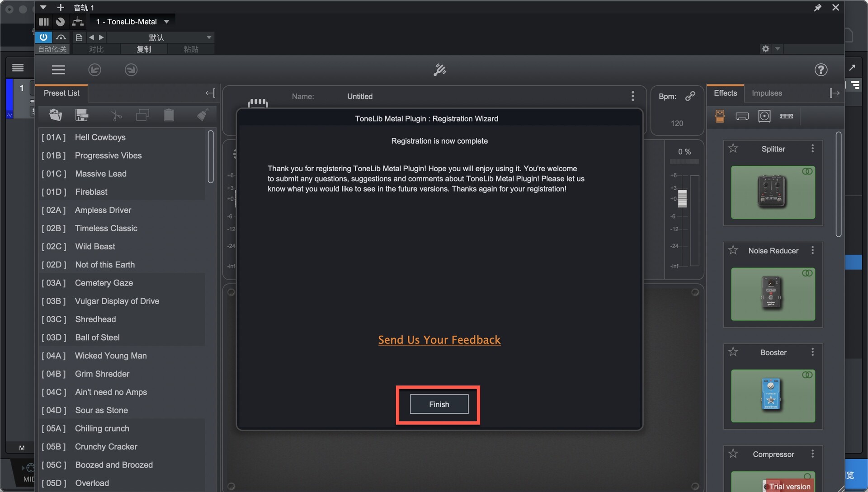Collapse the Preset List panel arrow
Image resolution: width=868 pixels, height=492 pixels.
[x=210, y=93]
